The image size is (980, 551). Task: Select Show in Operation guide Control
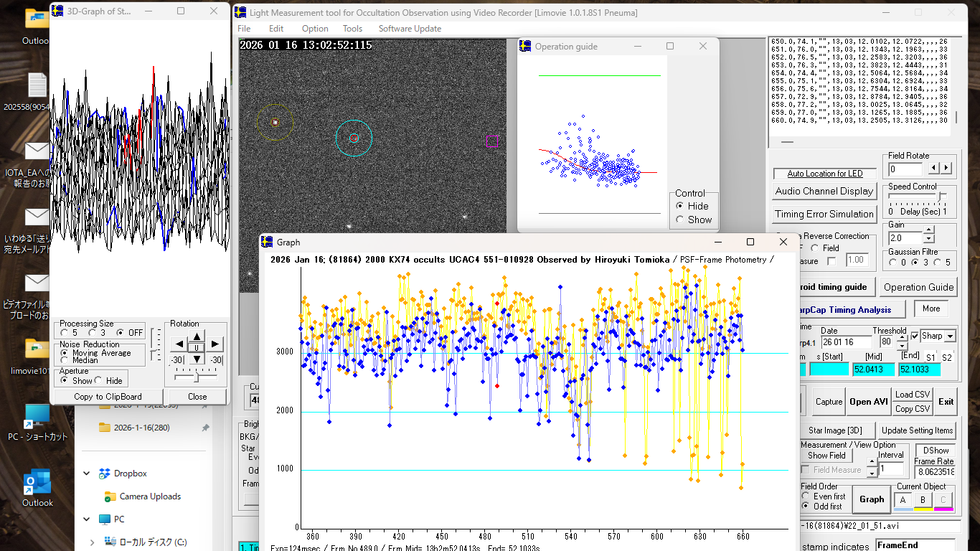680,220
